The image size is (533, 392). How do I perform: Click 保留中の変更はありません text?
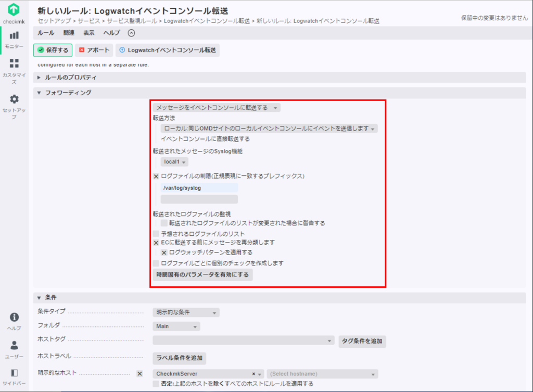point(494,18)
